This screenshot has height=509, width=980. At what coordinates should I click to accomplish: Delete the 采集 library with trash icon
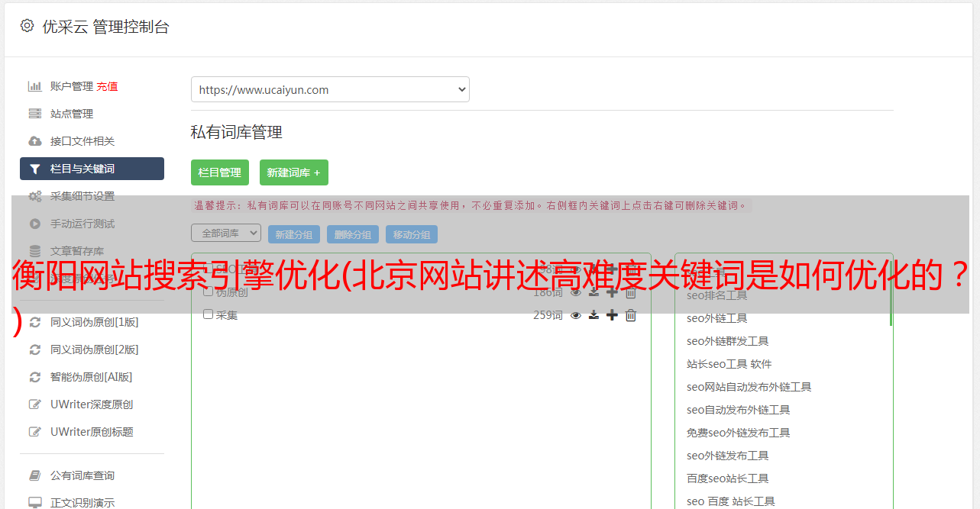coord(631,315)
